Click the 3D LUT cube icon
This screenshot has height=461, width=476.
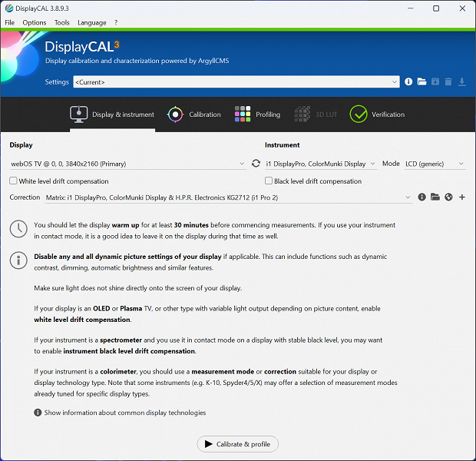coord(302,114)
